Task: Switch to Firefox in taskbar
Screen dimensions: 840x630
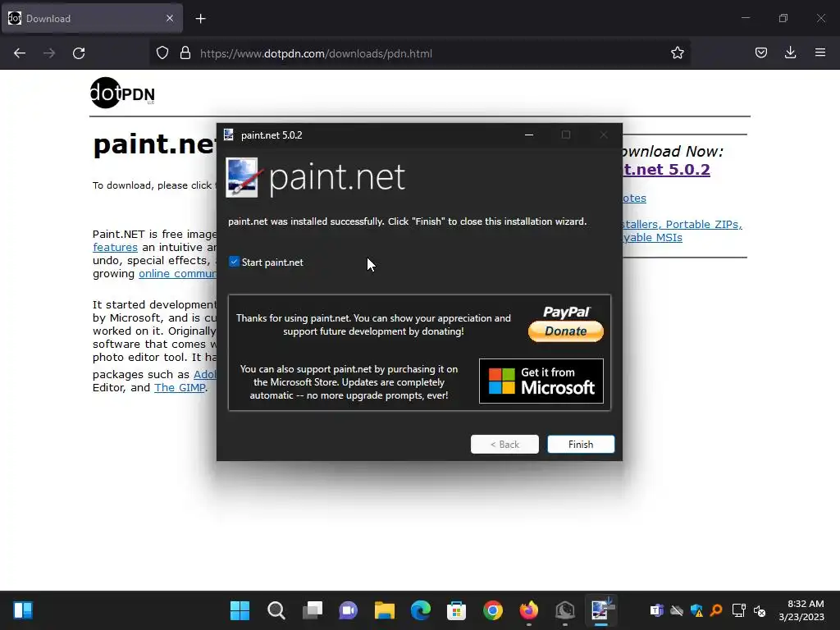Action: pos(529,610)
